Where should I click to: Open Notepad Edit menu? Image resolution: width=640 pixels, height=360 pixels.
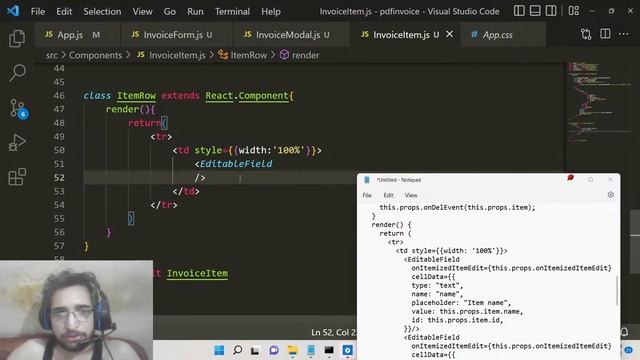[388, 195]
